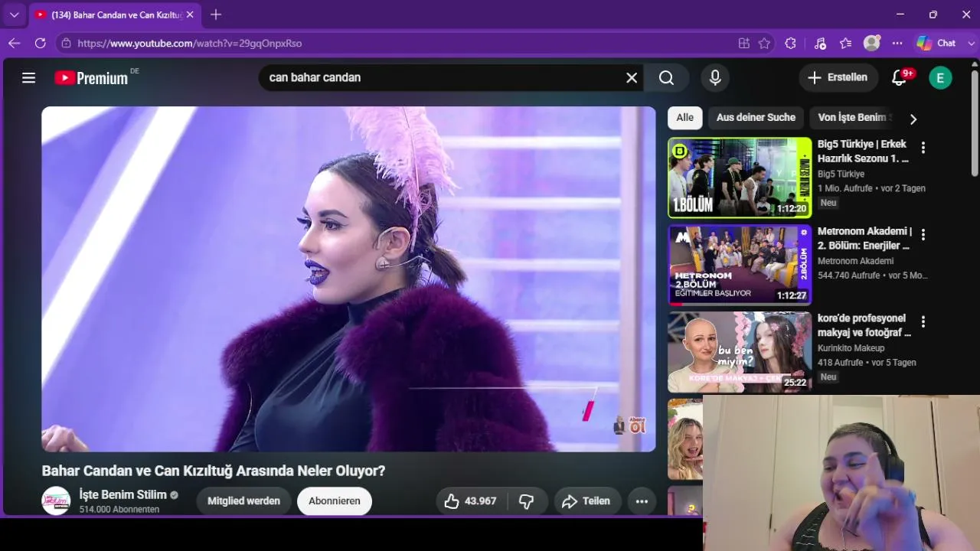This screenshot has width=980, height=551.
Task: Open the Big5 Türkiye video thumbnail
Action: pyautogui.click(x=740, y=178)
